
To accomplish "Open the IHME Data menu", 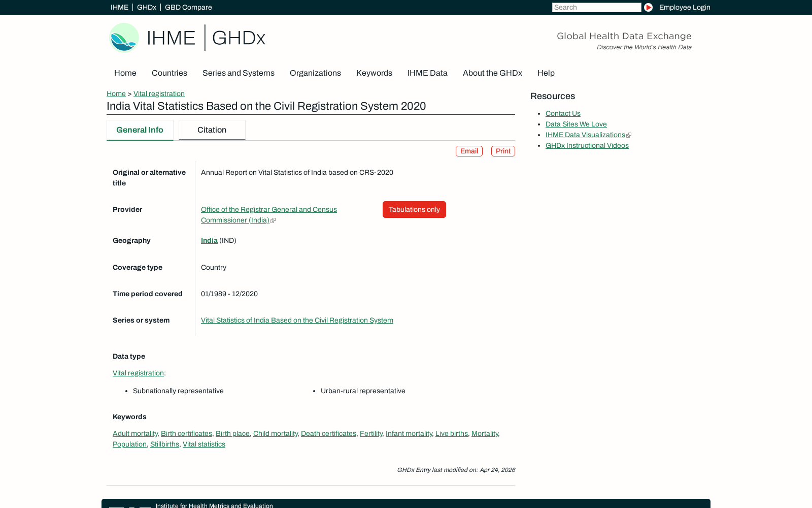I will pyautogui.click(x=427, y=73).
